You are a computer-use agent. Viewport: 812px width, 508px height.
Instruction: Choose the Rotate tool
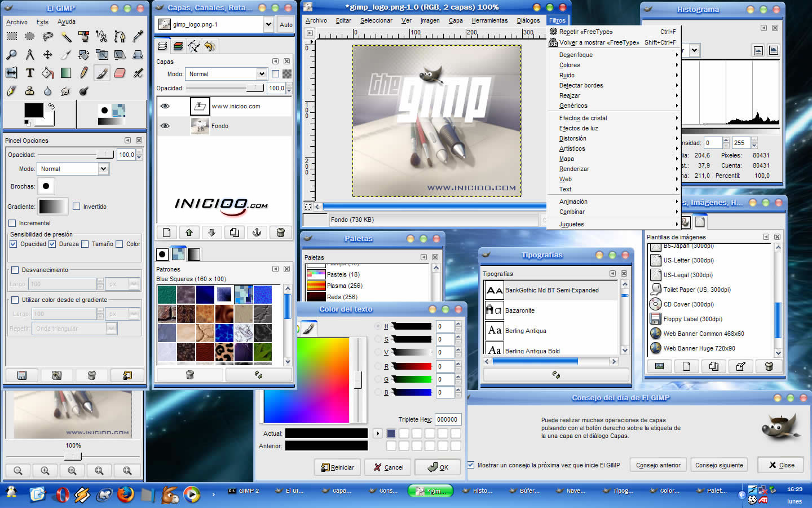click(84, 55)
